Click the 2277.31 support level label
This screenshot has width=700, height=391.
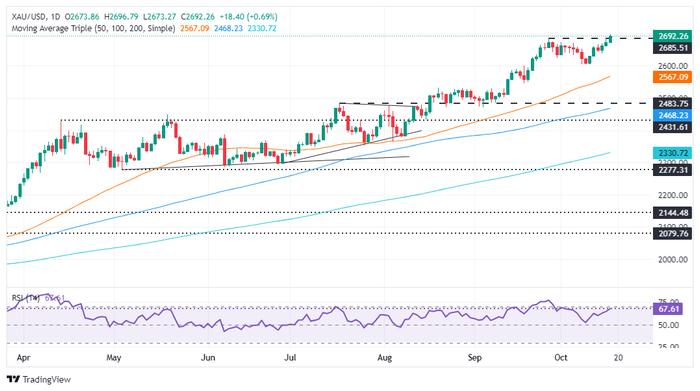(x=673, y=170)
